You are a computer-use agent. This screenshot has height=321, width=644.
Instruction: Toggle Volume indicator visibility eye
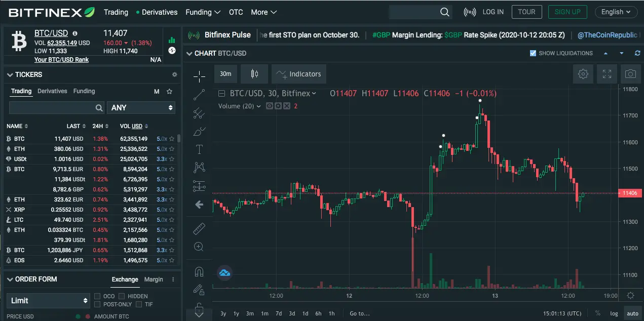270,106
